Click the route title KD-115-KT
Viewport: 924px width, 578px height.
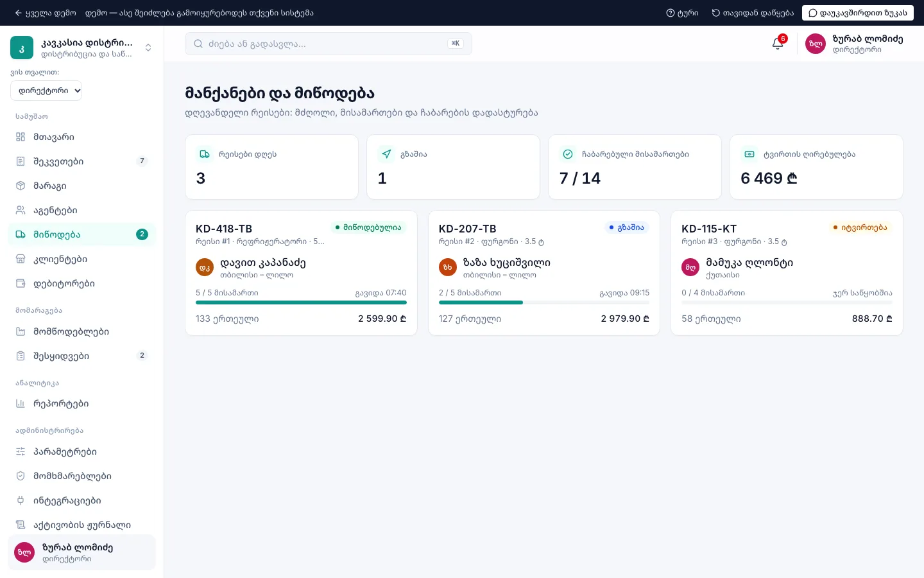(709, 229)
